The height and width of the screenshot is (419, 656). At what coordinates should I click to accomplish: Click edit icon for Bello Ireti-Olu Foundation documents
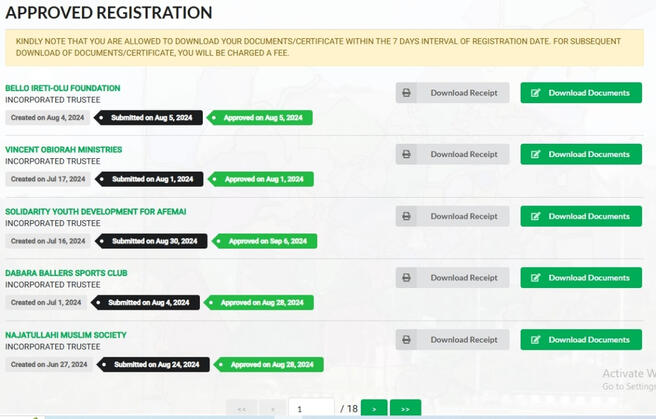click(x=536, y=93)
